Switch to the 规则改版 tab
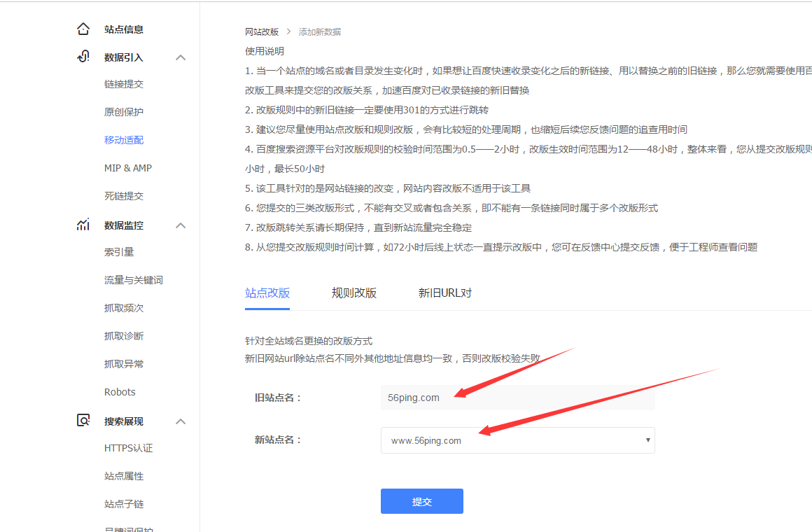 click(354, 293)
